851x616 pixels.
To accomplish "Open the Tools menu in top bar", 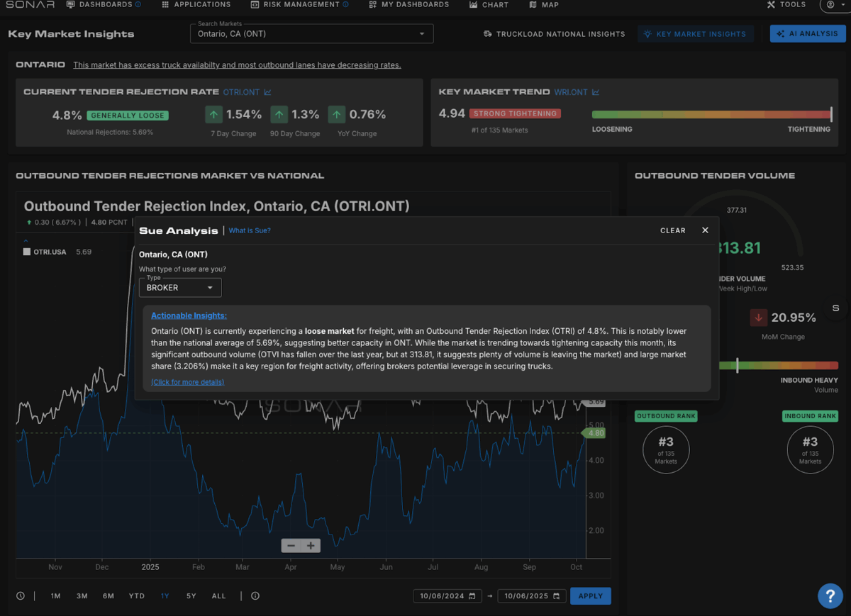I will pos(786,5).
